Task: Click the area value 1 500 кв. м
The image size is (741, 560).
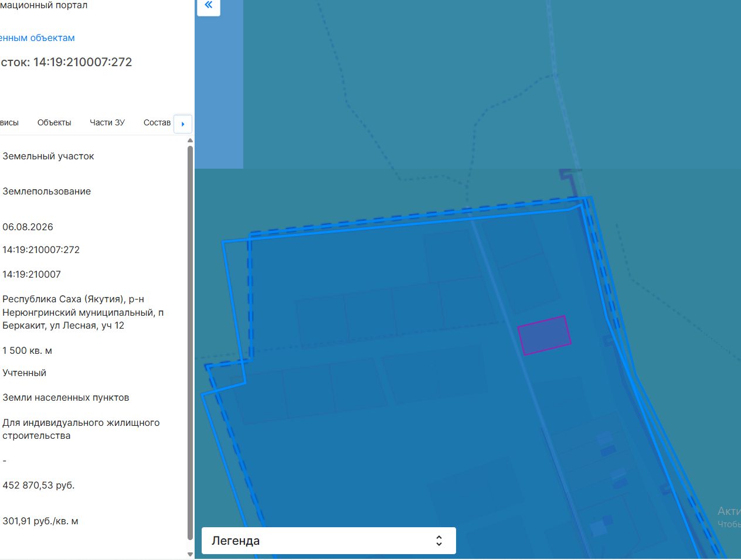Action: (27, 350)
